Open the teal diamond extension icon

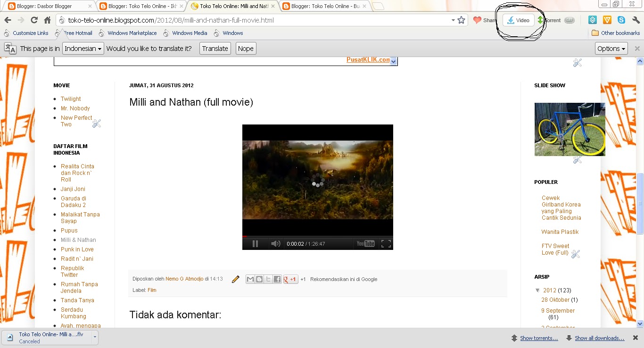coord(593,20)
